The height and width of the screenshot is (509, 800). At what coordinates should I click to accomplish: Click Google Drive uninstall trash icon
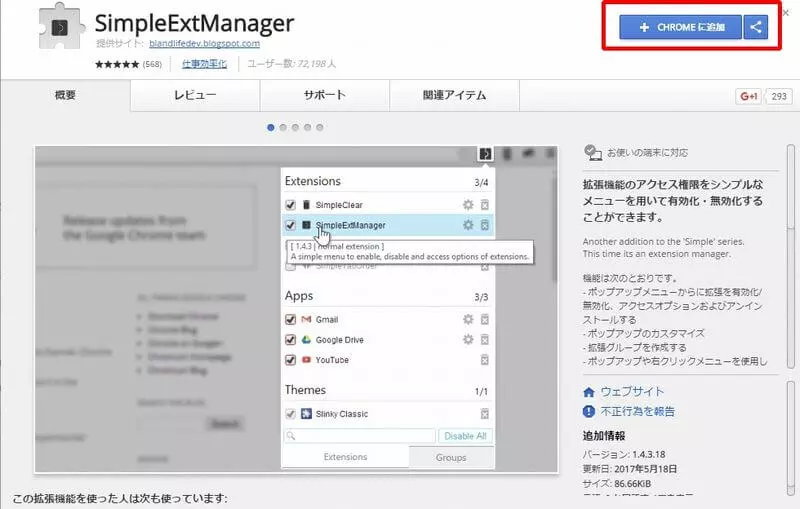[x=485, y=340]
